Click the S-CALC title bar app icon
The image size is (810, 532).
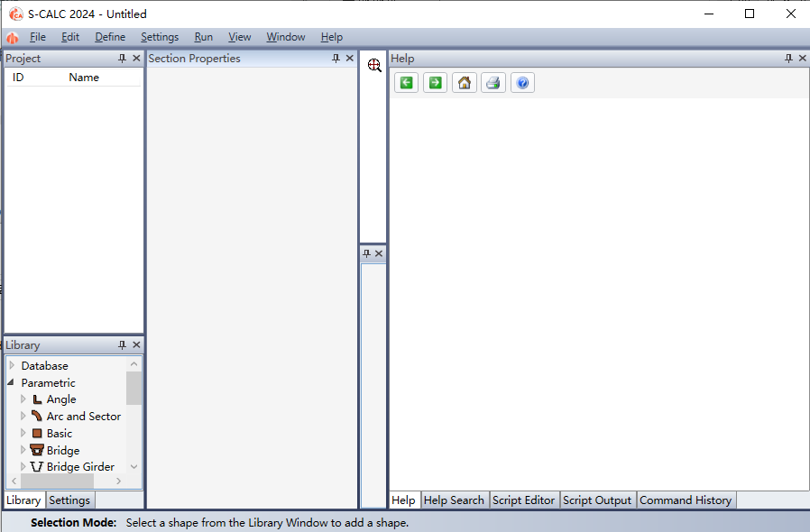tap(16, 14)
